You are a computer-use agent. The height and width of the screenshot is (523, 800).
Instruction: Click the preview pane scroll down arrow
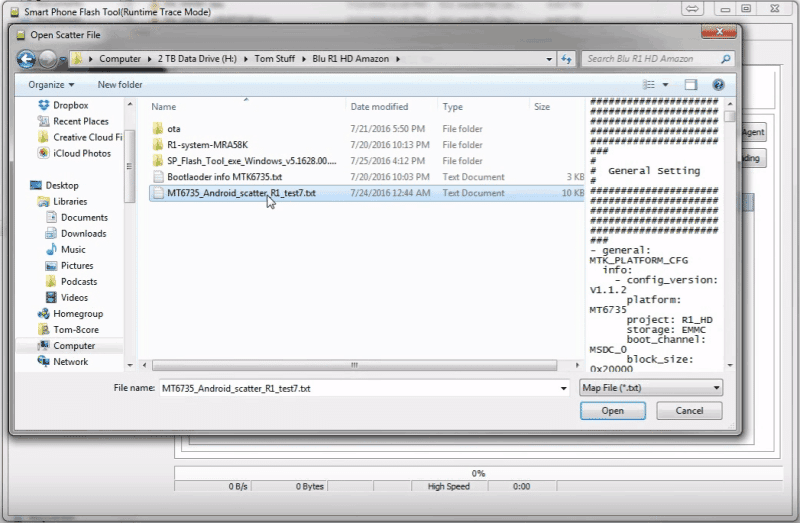coord(730,365)
